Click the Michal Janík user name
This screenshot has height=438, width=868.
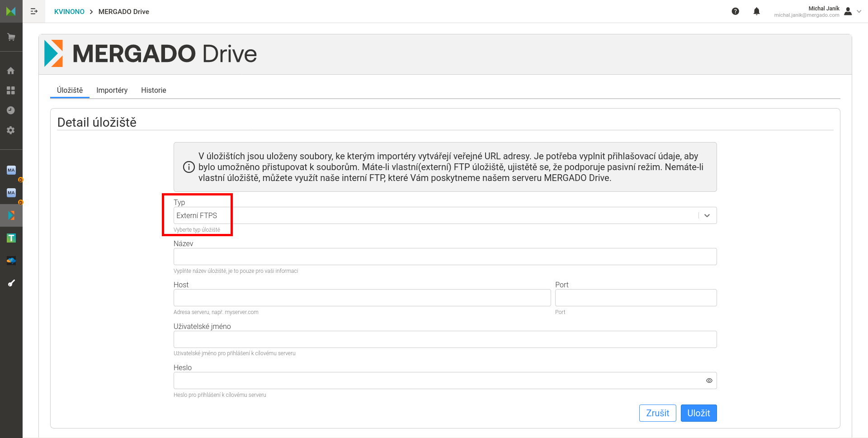pyautogui.click(x=824, y=9)
